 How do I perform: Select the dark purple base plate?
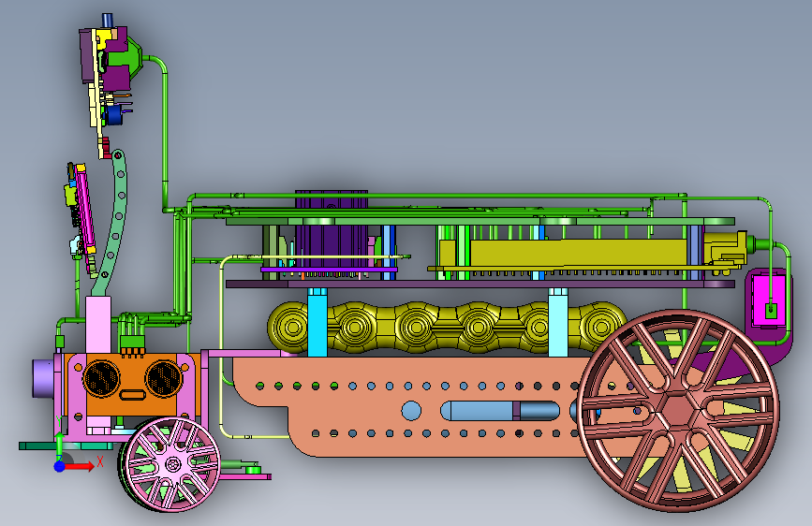tap(480, 285)
